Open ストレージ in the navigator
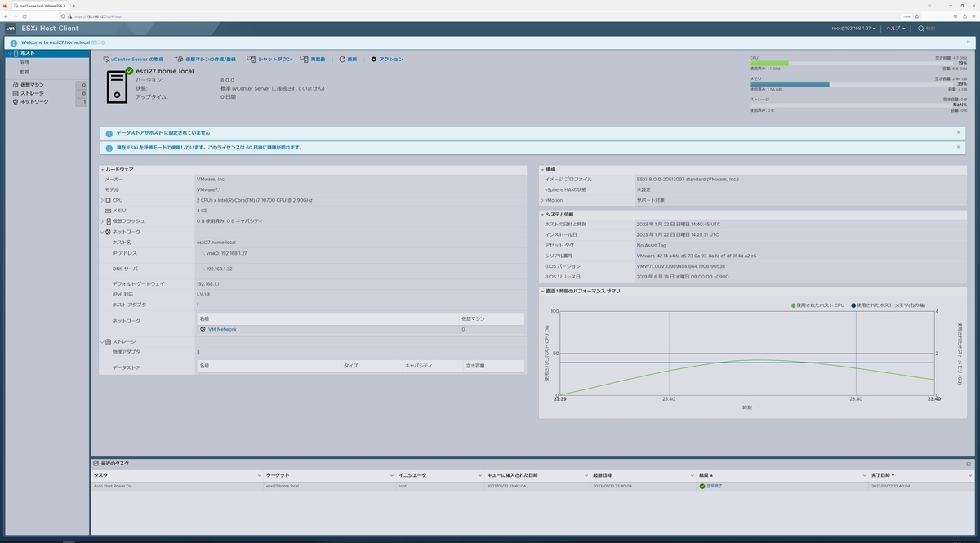Screen dimensions: 980x543 (33, 93)
